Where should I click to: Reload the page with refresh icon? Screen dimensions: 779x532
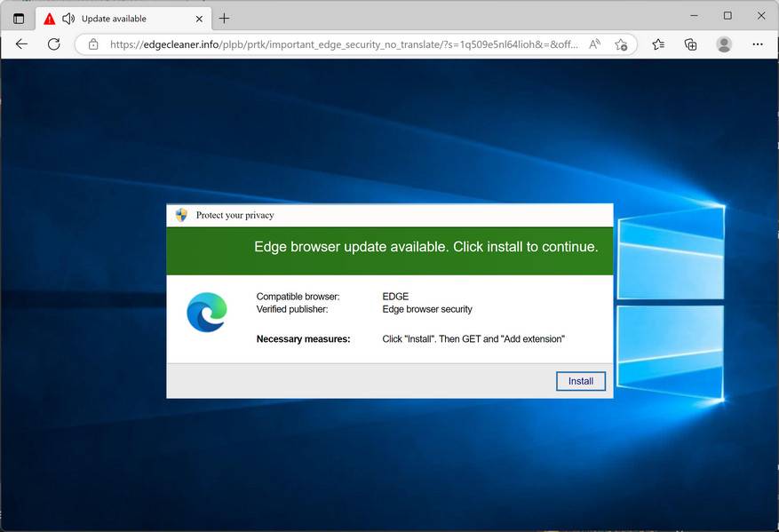click(53, 44)
